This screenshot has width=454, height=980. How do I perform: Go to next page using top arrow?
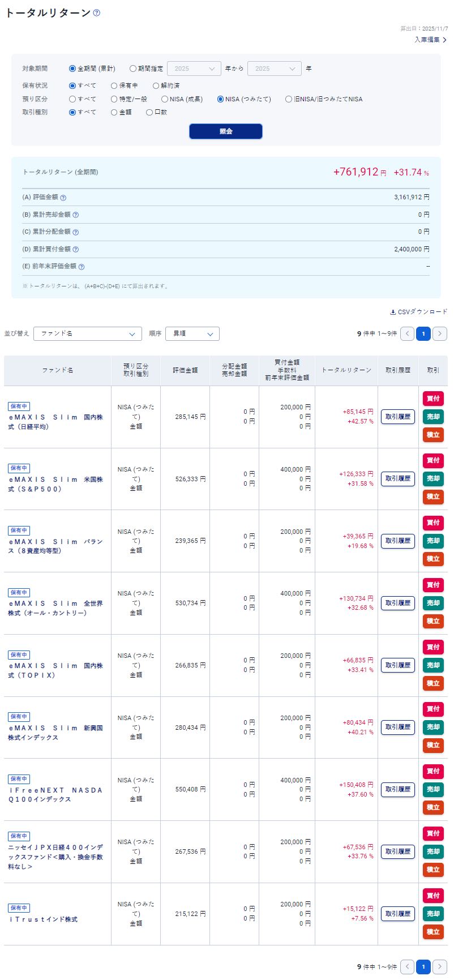click(x=440, y=334)
